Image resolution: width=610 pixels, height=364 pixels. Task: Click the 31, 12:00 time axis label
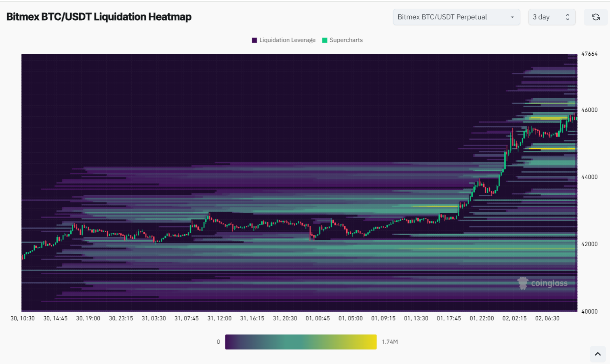click(219, 318)
